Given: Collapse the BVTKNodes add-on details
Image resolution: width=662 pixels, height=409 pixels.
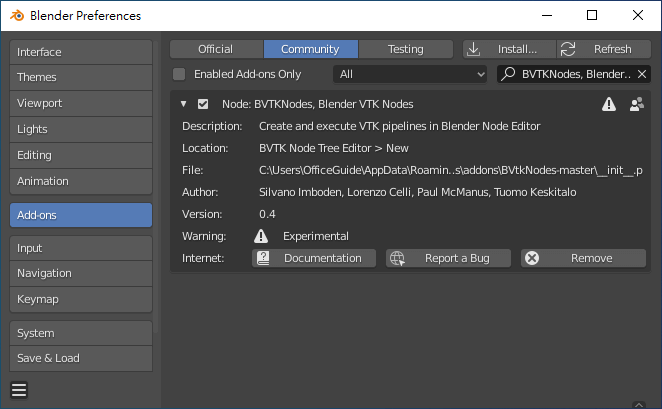Looking at the screenshot, I should point(183,104).
